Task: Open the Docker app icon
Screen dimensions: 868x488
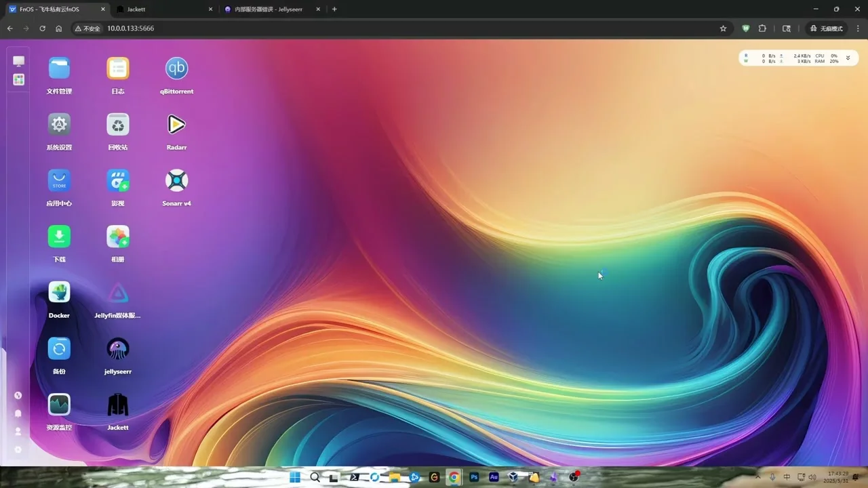Action: click(x=59, y=293)
